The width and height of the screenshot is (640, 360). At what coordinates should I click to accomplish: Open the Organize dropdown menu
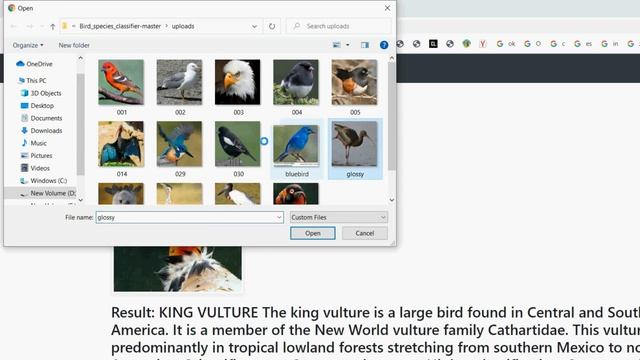(28, 45)
